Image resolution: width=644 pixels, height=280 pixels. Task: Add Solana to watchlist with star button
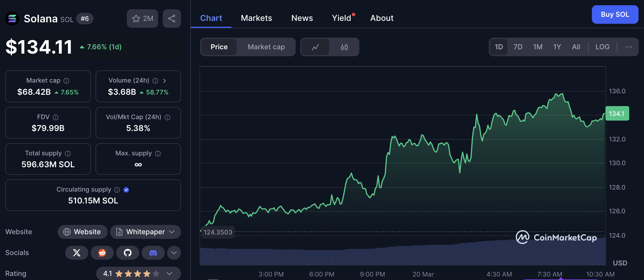[x=142, y=19]
